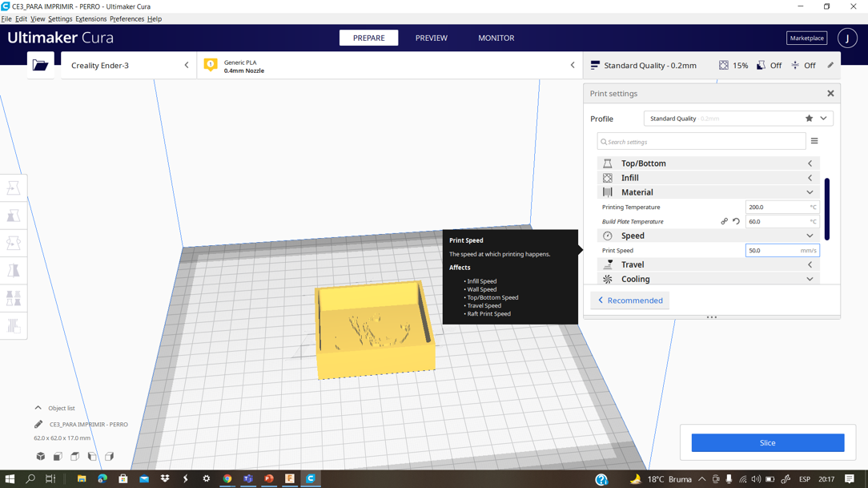
Task: Open the Marketplace
Action: coord(806,38)
